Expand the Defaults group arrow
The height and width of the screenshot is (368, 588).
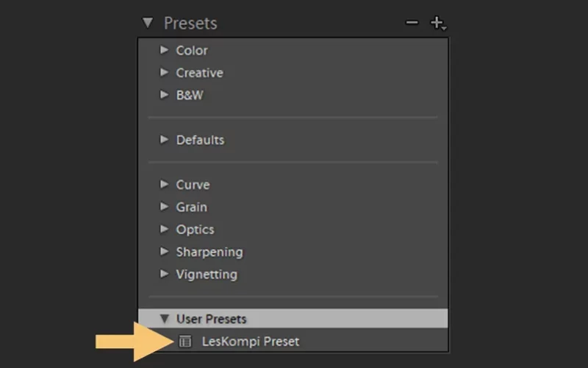pyautogui.click(x=164, y=140)
